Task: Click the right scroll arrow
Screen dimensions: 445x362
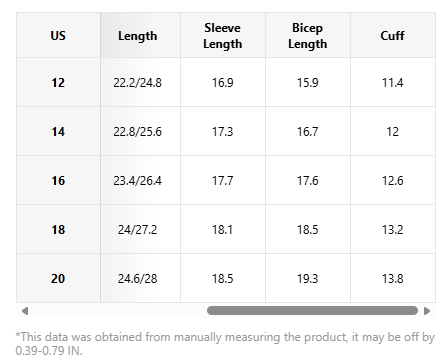Action: tap(427, 311)
